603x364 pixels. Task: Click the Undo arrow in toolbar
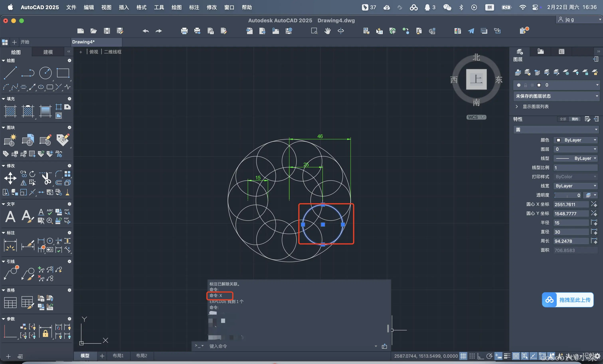[146, 31]
